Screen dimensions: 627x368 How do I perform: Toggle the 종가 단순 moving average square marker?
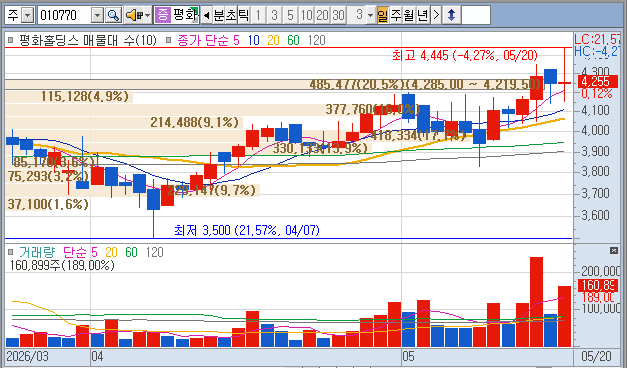(x=168, y=40)
